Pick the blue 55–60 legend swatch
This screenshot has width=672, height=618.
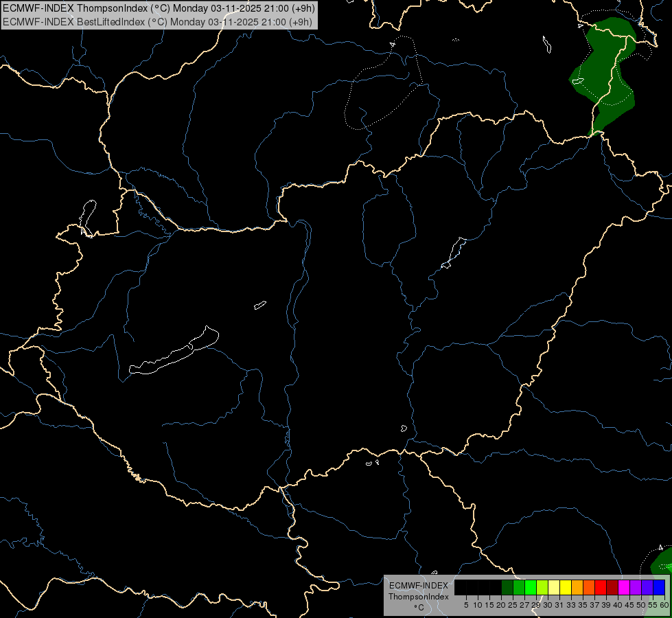[659, 588]
